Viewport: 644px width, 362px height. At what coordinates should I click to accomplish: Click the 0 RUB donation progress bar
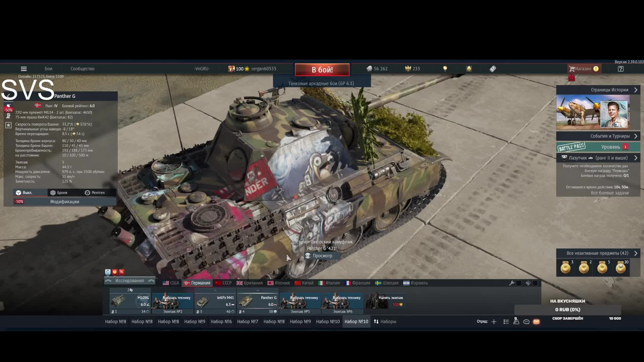pos(568,310)
